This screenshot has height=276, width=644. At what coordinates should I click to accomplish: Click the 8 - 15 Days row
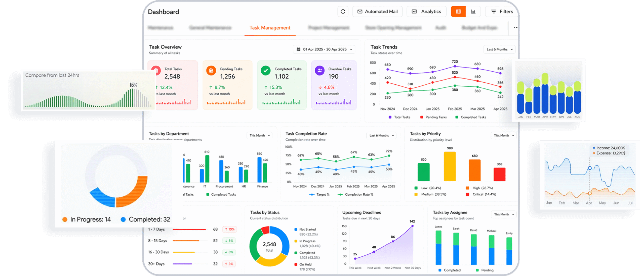pos(192,241)
